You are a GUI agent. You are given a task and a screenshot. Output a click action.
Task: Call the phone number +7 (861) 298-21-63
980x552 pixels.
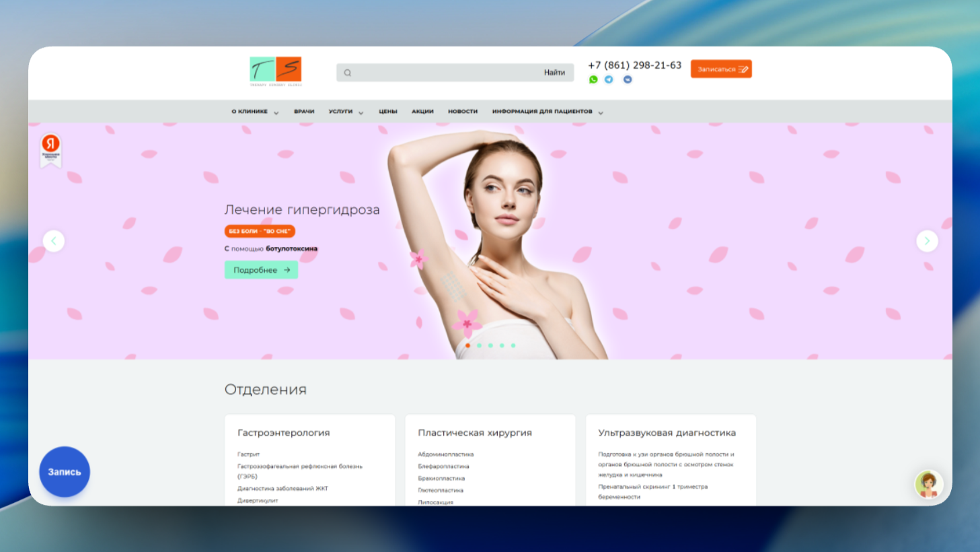click(x=635, y=65)
